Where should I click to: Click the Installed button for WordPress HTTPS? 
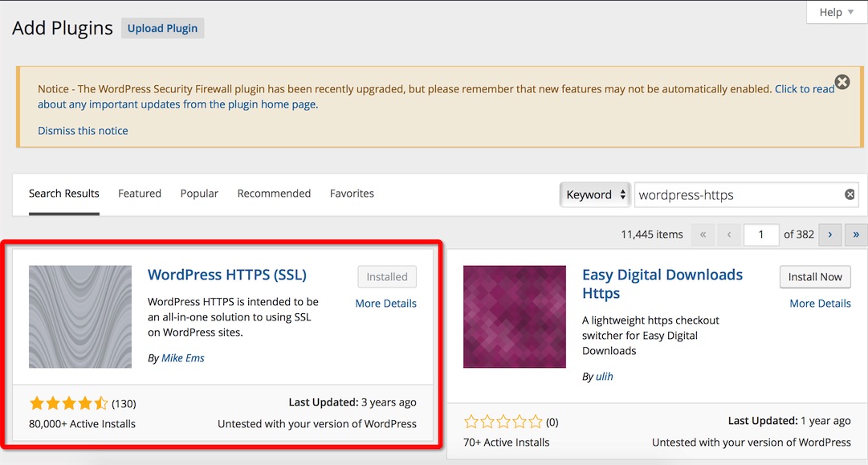click(387, 277)
